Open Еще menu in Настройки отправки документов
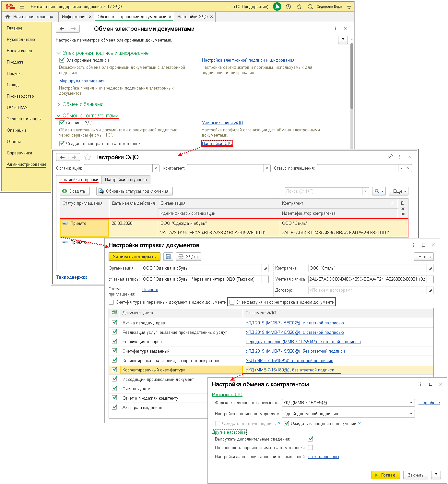The width and height of the screenshot is (448, 484). click(x=424, y=257)
